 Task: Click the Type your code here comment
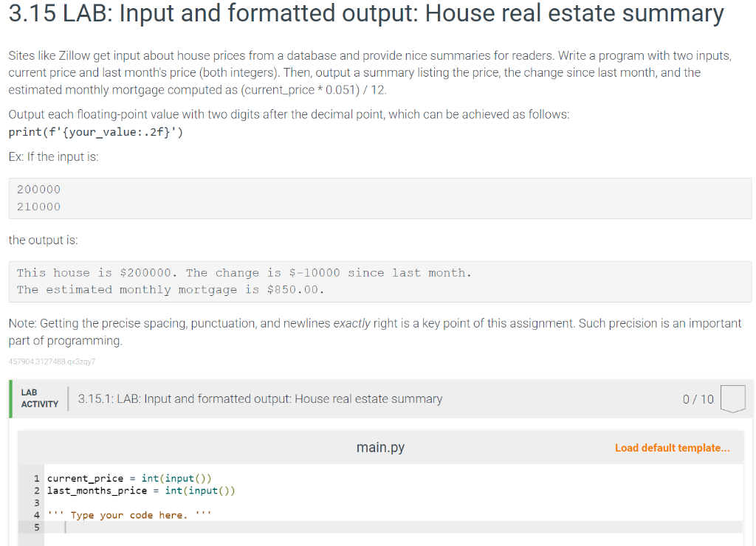(129, 515)
